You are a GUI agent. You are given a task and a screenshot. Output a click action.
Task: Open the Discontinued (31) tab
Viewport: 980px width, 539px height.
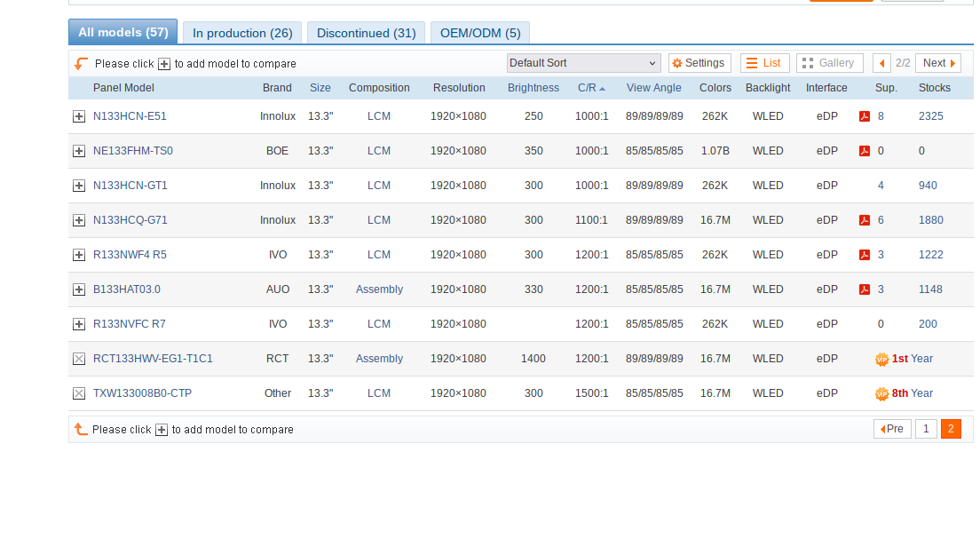366,33
